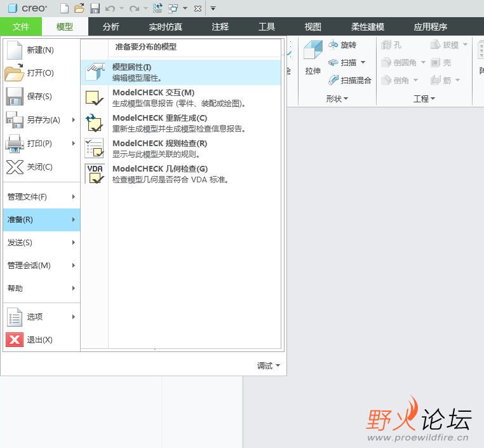Open the 拔模 dropdown arrow
Screen dimensions: 484x448
tap(465, 44)
